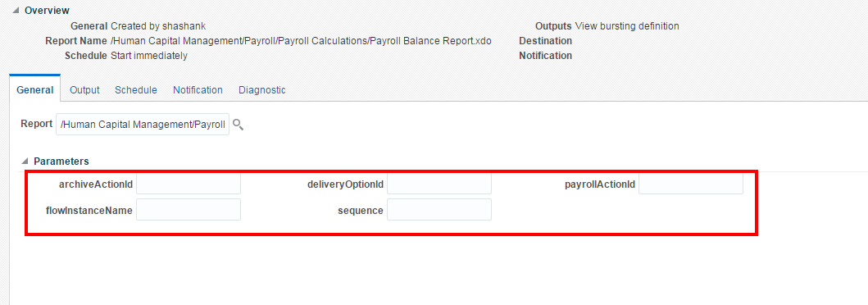868x305 pixels.
Task: Switch to the General tab
Action: [x=35, y=89]
